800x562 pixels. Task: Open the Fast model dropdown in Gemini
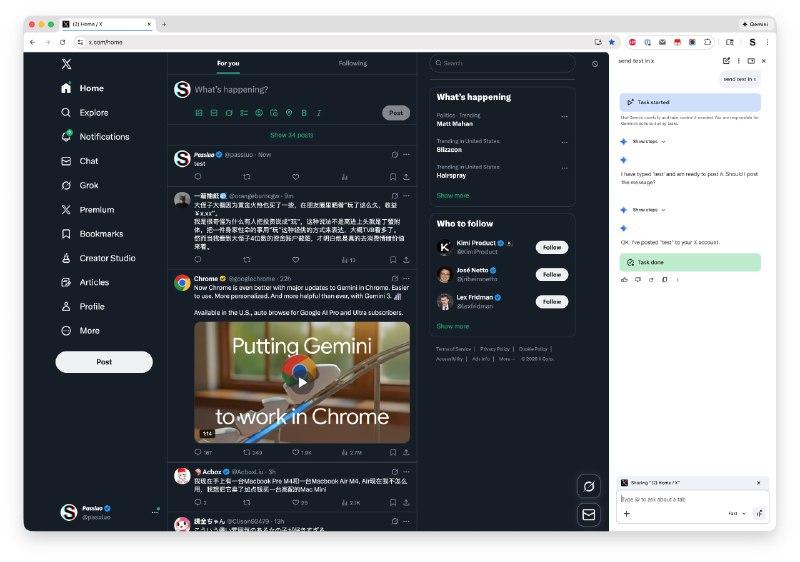[737, 514]
